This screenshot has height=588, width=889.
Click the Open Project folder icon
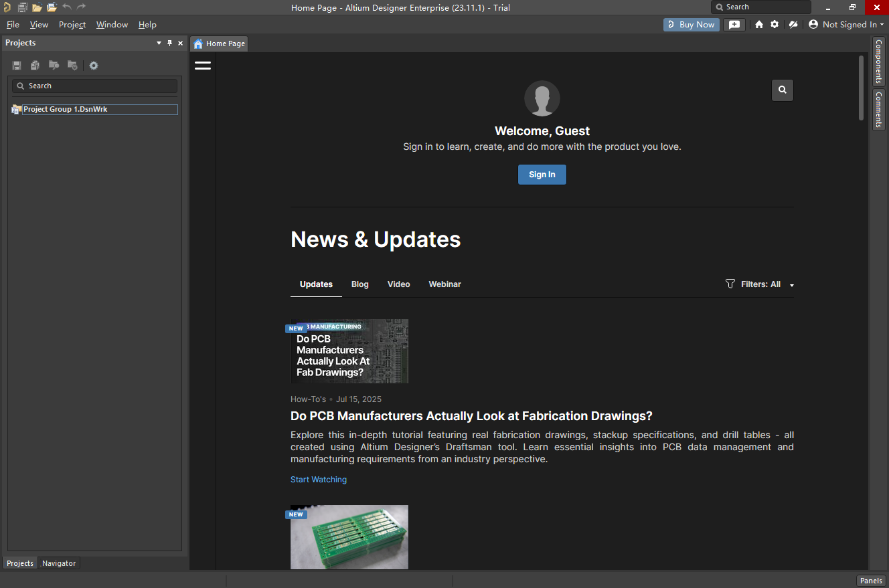(52, 7)
